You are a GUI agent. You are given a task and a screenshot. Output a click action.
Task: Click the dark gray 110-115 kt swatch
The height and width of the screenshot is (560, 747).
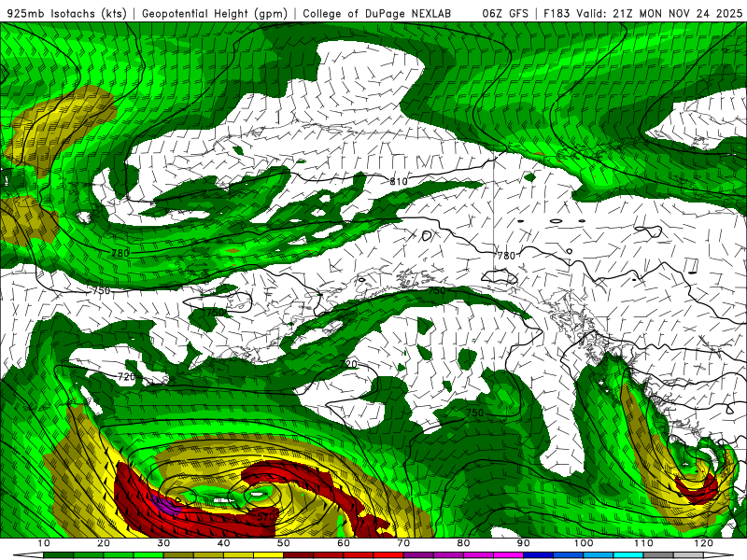pyautogui.click(x=658, y=555)
